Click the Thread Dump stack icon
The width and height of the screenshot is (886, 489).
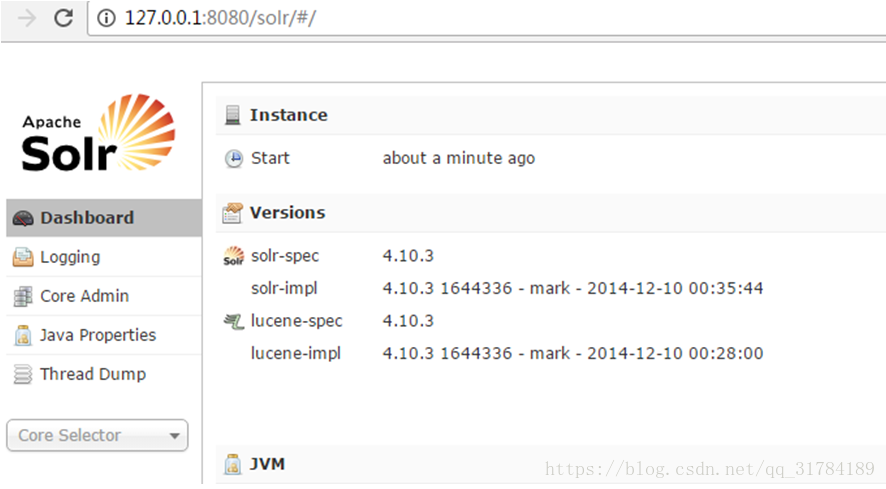click(x=23, y=374)
